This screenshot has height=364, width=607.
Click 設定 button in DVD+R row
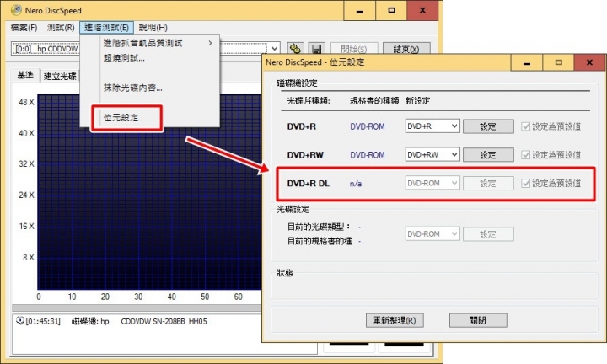(488, 126)
